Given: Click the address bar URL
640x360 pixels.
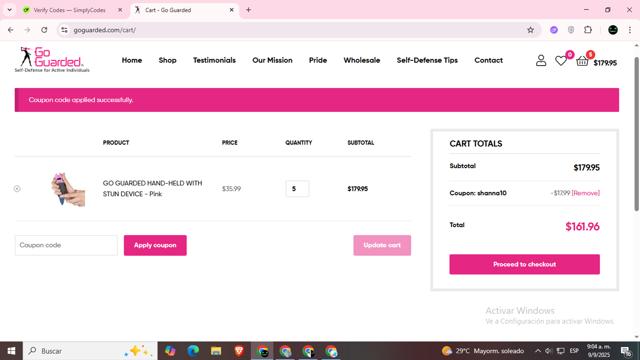Looking at the screenshot, I should [104, 30].
